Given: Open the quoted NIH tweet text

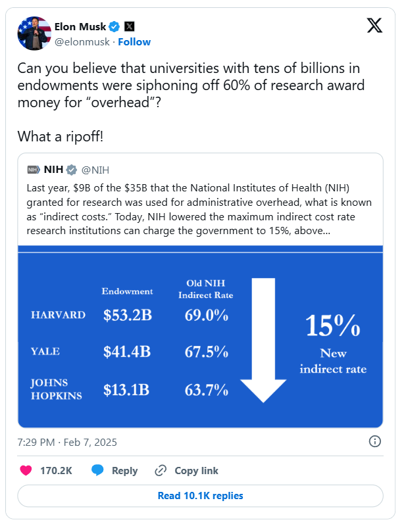Looking at the screenshot, I should coord(199,209).
